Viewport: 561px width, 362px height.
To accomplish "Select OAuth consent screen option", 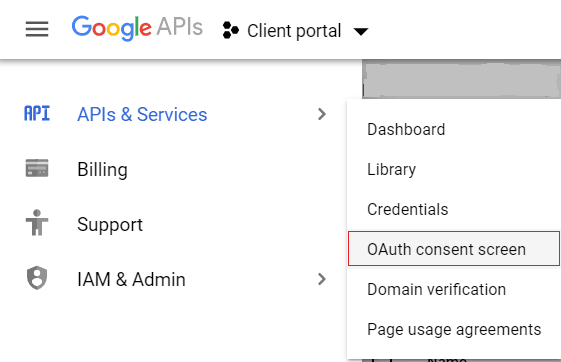I will pyautogui.click(x=454, y=249).
